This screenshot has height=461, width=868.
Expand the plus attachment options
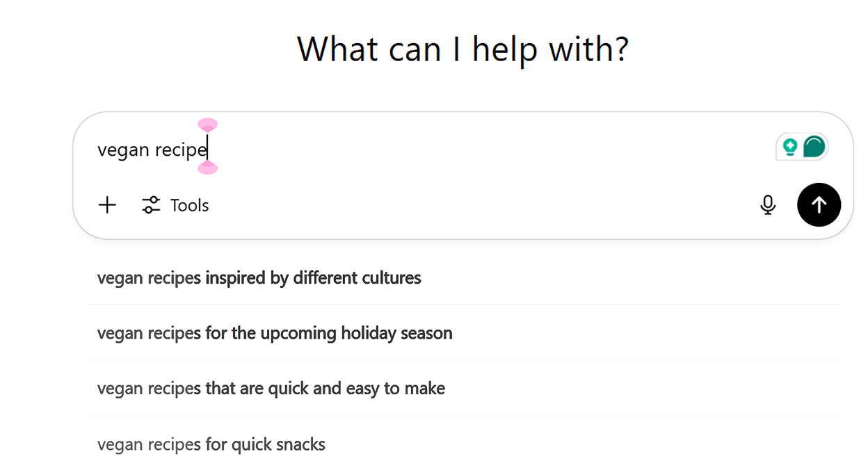[107, 204]
